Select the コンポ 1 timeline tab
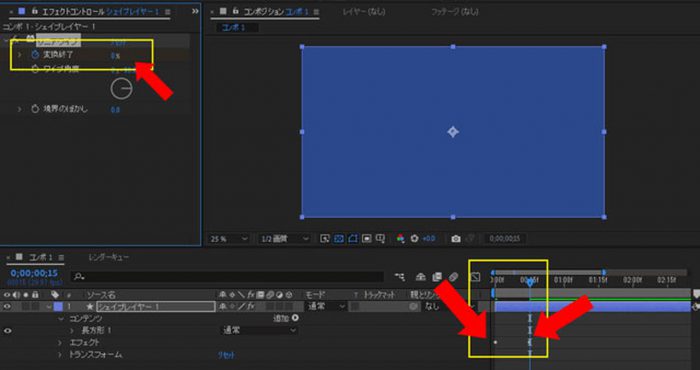The image size is (700, 370). [41, 258]
